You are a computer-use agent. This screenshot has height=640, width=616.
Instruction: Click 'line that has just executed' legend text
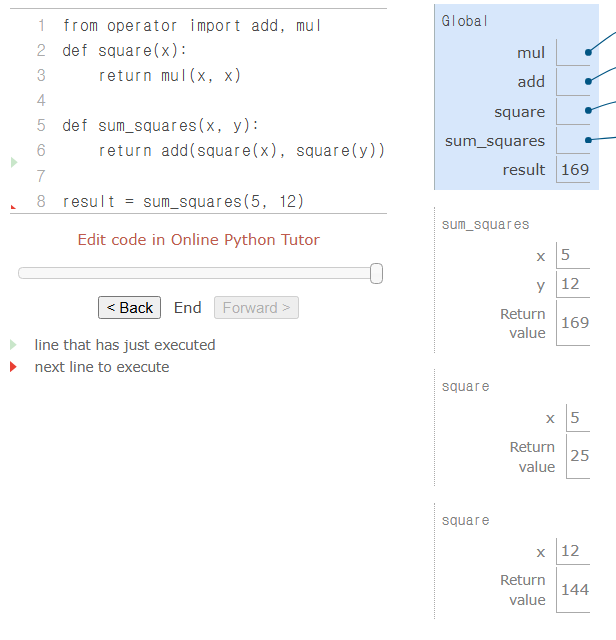coord(125,345)
